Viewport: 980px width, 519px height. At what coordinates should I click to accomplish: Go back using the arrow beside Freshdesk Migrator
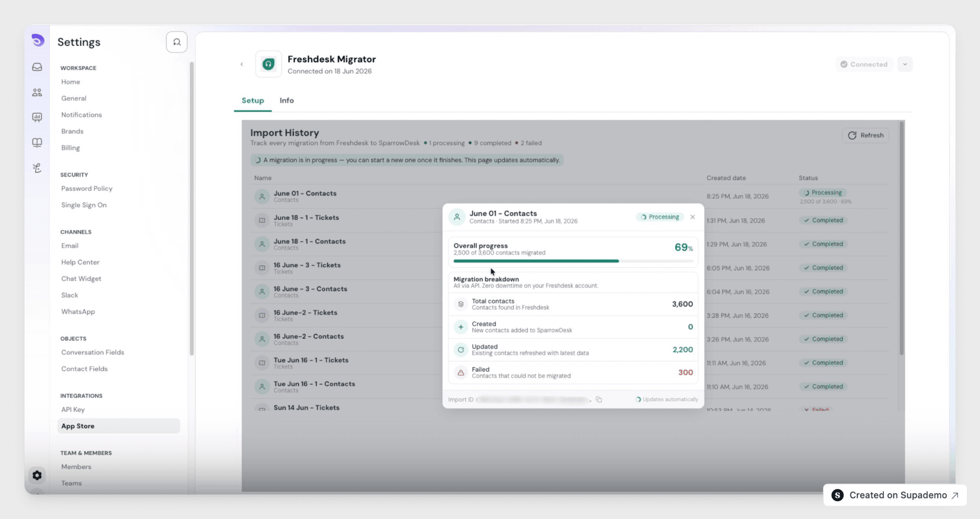click(x=242, y=64)
